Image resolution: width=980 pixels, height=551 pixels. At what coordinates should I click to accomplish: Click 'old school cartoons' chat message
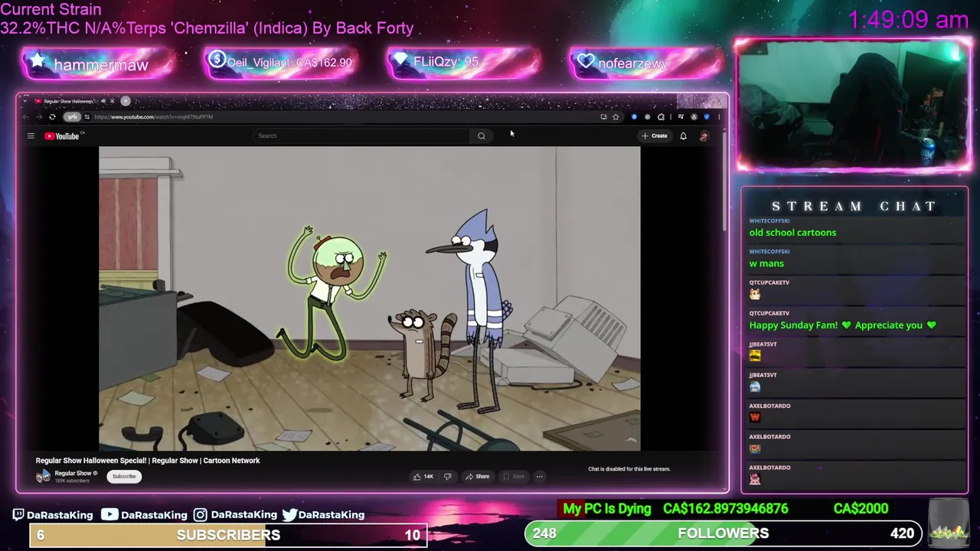coord(792,233)
